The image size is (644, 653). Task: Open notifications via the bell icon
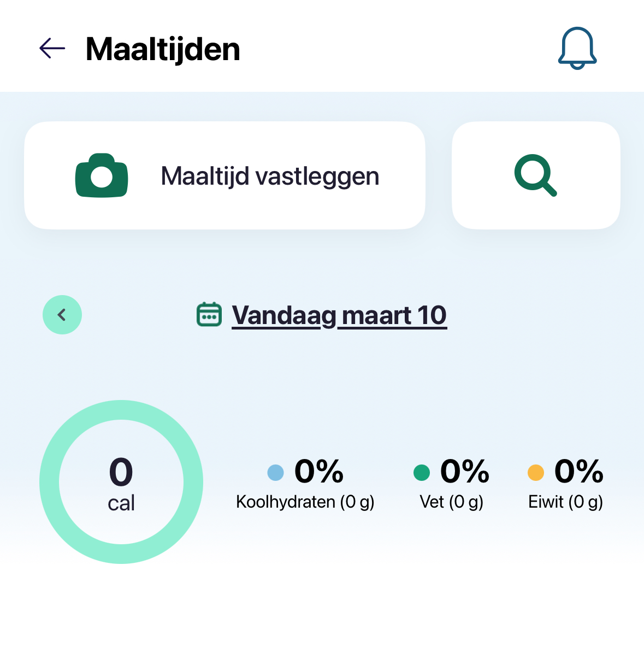click(577, 49)
